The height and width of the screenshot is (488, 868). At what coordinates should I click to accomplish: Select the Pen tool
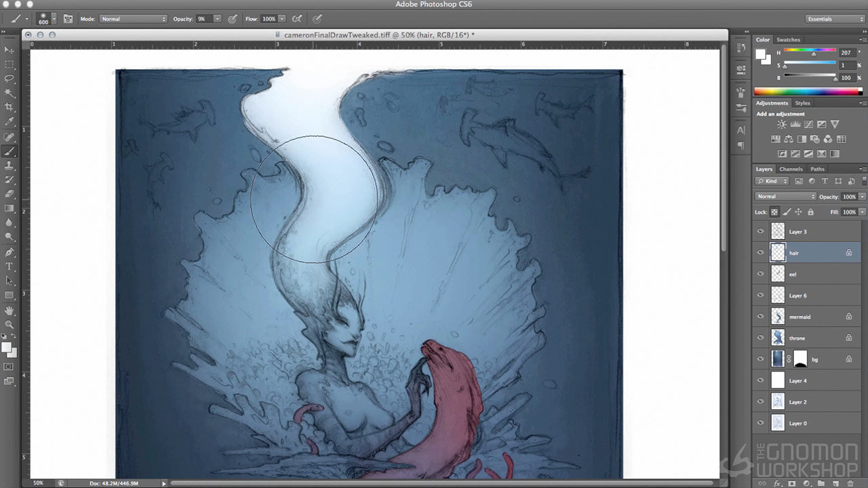(9, 252)
